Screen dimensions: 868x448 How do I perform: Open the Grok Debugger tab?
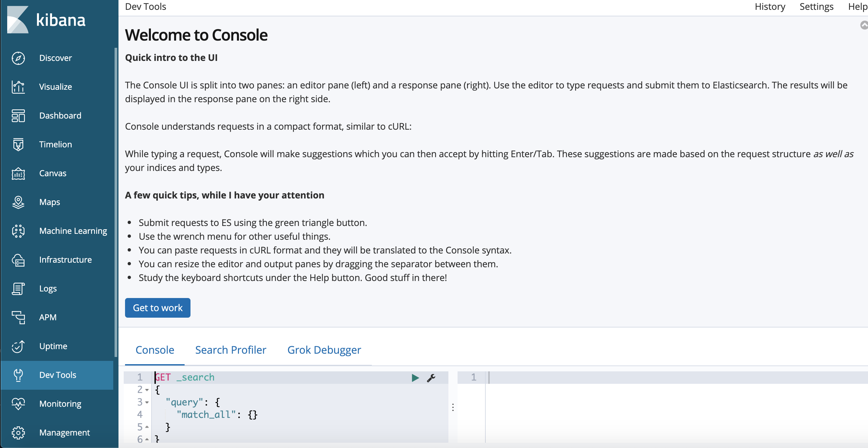pos(324,350)
